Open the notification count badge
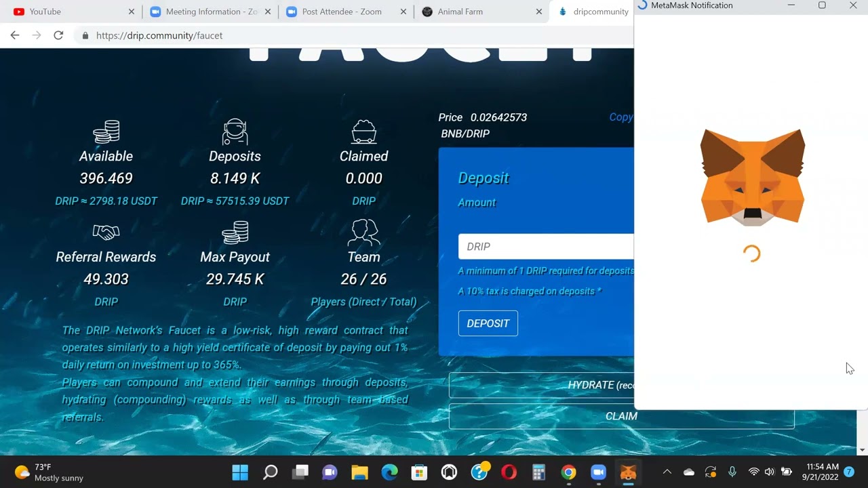This screenshot has height=488, width=868. tap(849, 472)
